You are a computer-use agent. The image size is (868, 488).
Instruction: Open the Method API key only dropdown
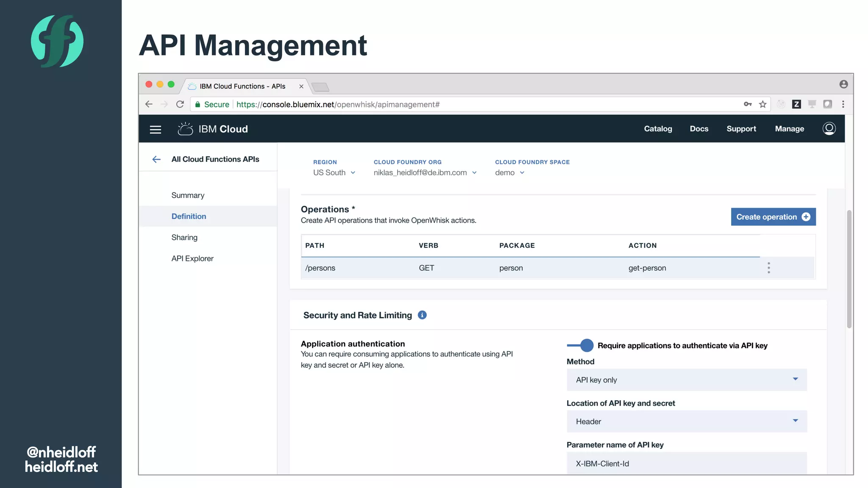coord(687,380)
